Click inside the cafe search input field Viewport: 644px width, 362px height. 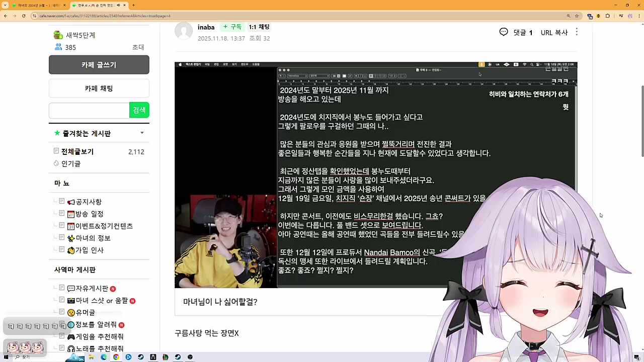click(x=88, y=110)
